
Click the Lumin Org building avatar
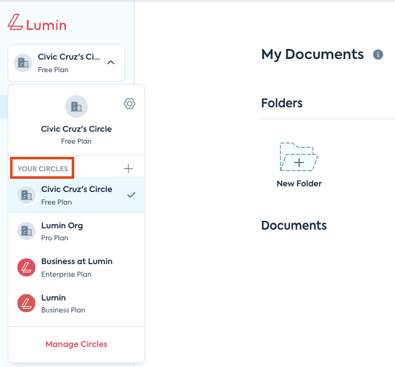pos(26,231)
